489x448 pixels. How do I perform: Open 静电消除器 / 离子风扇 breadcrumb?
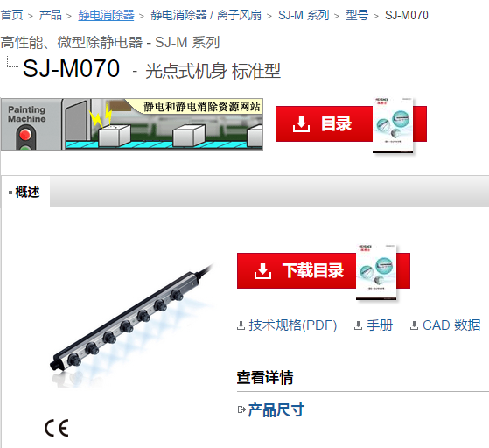click(206, 15)
